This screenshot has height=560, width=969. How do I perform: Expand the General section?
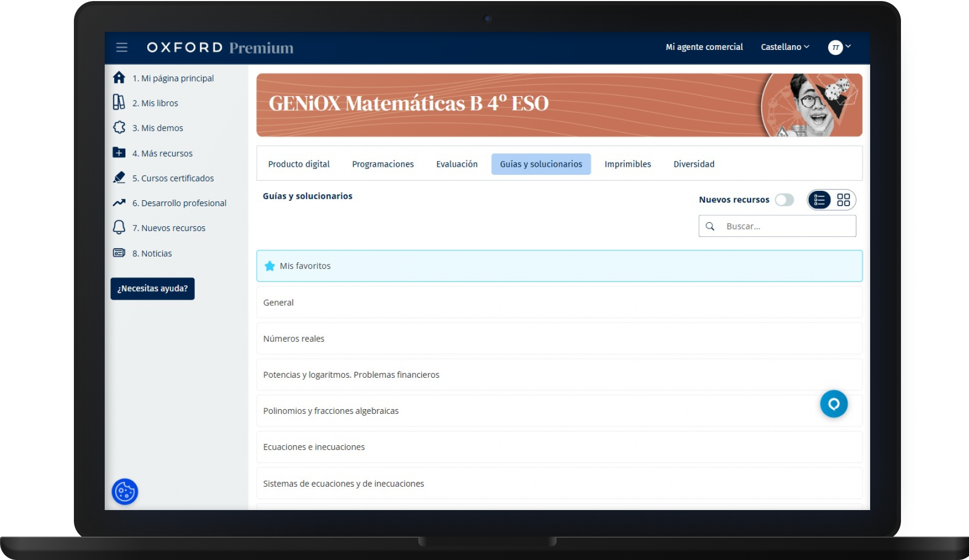559,302
